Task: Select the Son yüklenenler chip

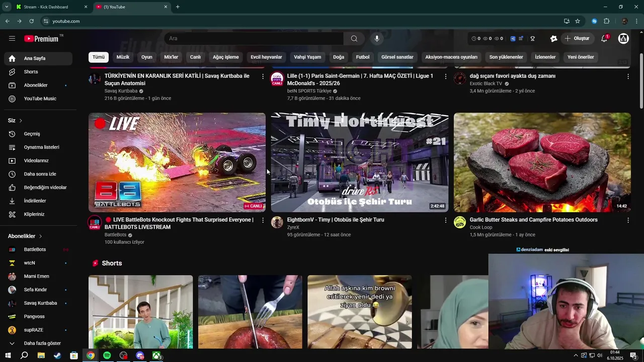Action: pos(506,57)
